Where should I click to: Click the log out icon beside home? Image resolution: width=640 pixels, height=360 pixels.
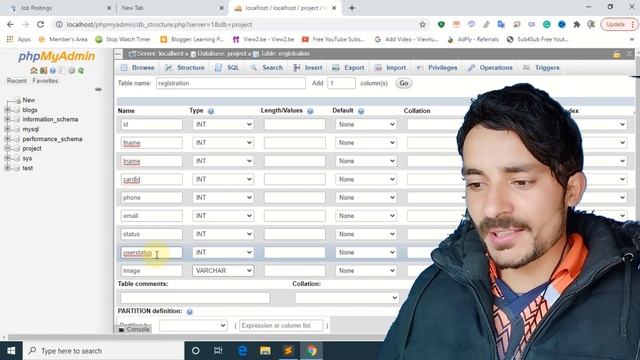pos(43,71)
